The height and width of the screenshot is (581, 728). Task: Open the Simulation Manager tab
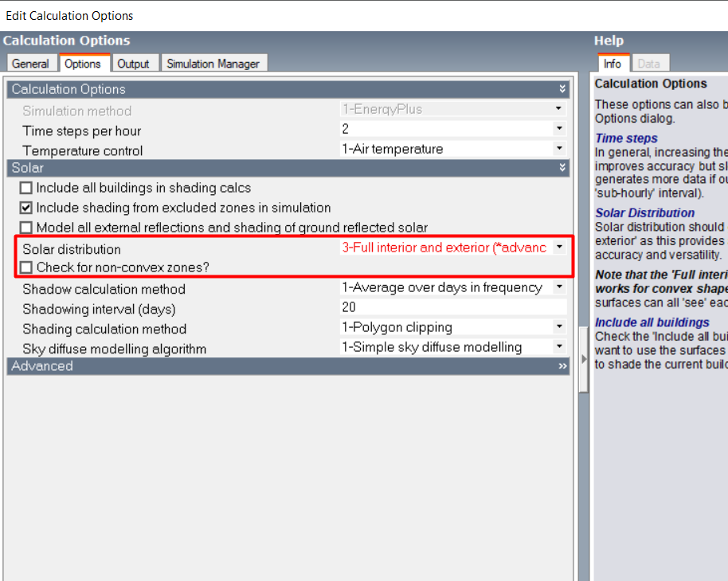tap(213, 64)
